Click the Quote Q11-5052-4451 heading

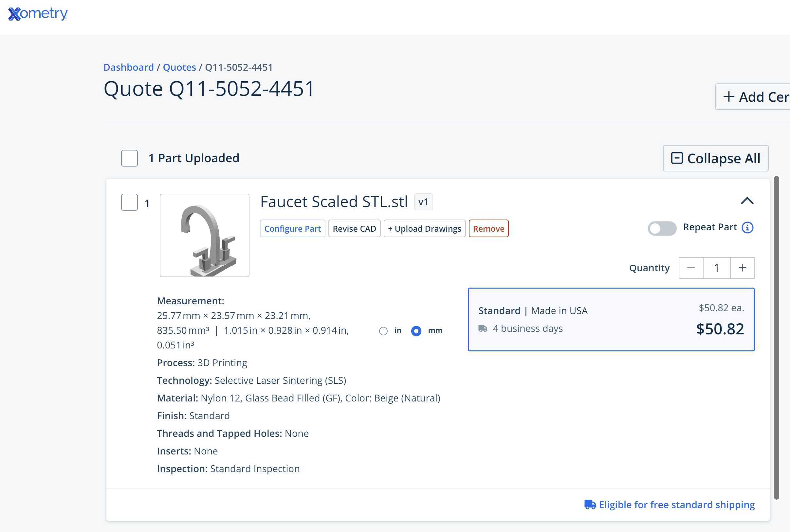pyautogui.click(x=209, y=89)
